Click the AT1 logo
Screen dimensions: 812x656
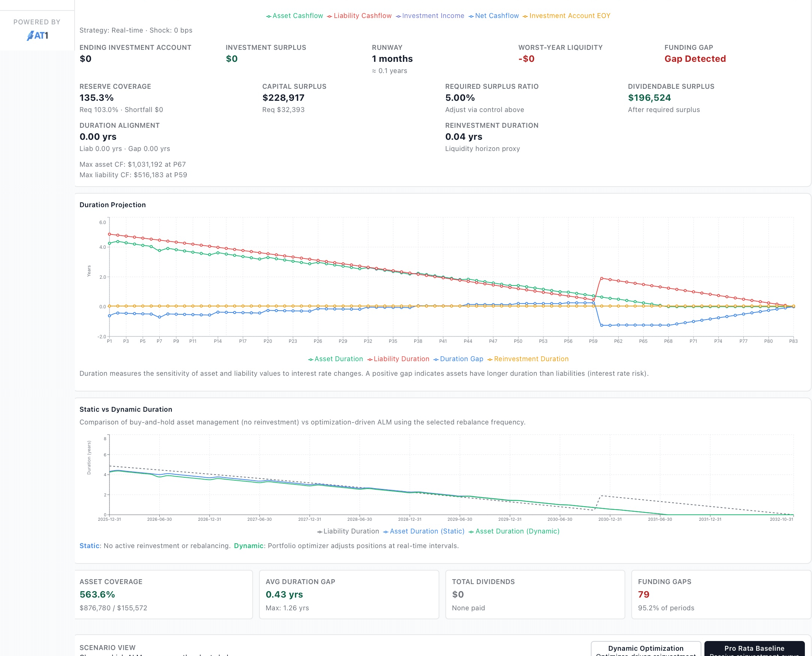tap(37, 36)
